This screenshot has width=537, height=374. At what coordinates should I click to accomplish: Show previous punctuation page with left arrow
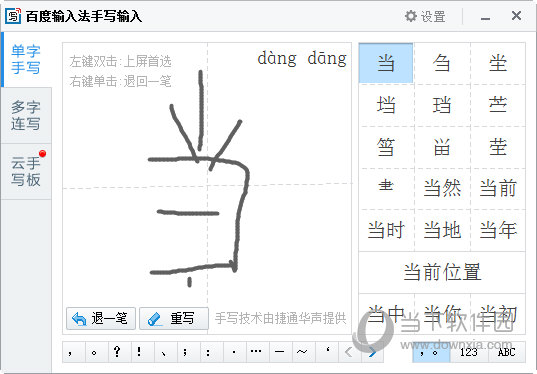click(349, 352)
